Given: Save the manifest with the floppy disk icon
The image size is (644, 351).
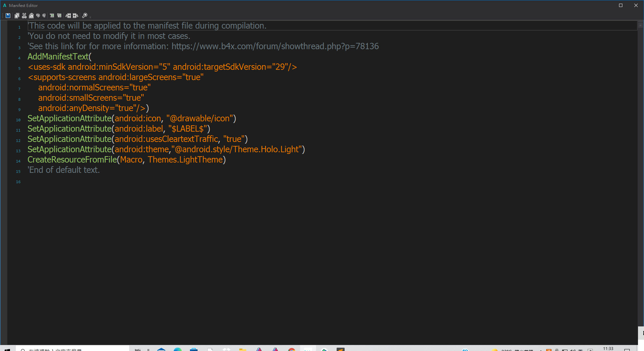Looking at the screenshot, I should [8, 15].
